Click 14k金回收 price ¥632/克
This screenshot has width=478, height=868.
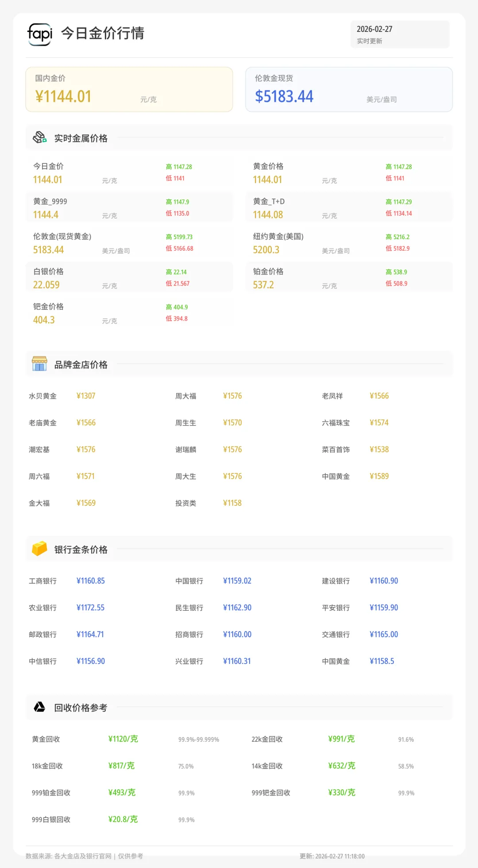(x=342, y=766)
